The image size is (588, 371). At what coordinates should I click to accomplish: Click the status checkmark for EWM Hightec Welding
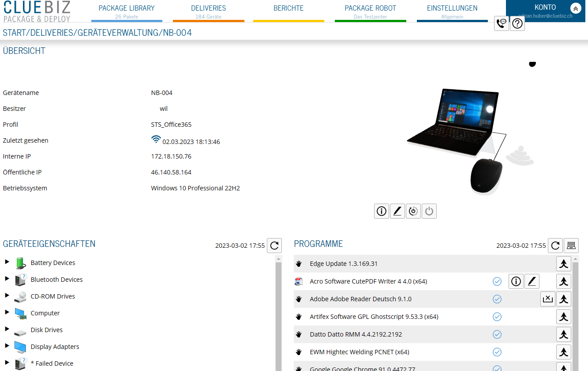(x=497, y=352)
